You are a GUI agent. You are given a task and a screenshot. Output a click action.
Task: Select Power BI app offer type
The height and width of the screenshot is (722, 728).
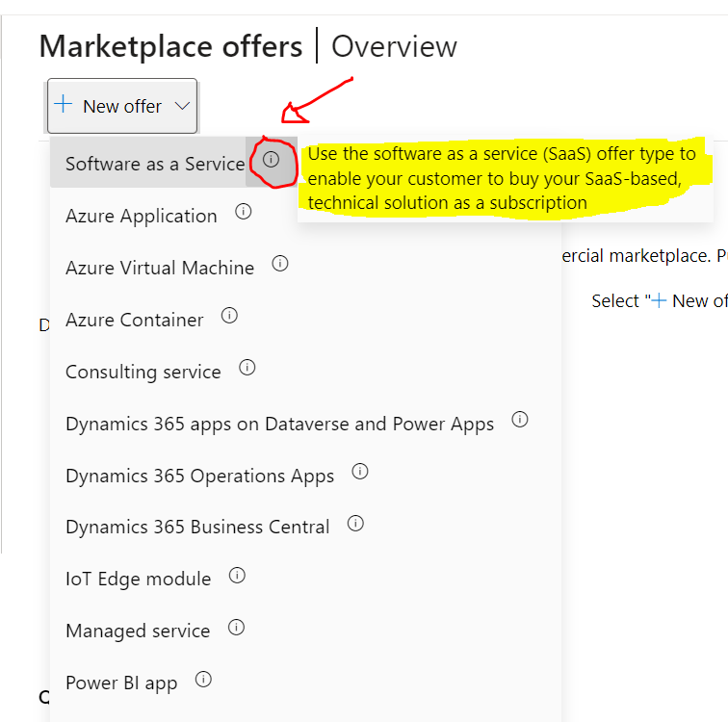click(x=121, y=683)
